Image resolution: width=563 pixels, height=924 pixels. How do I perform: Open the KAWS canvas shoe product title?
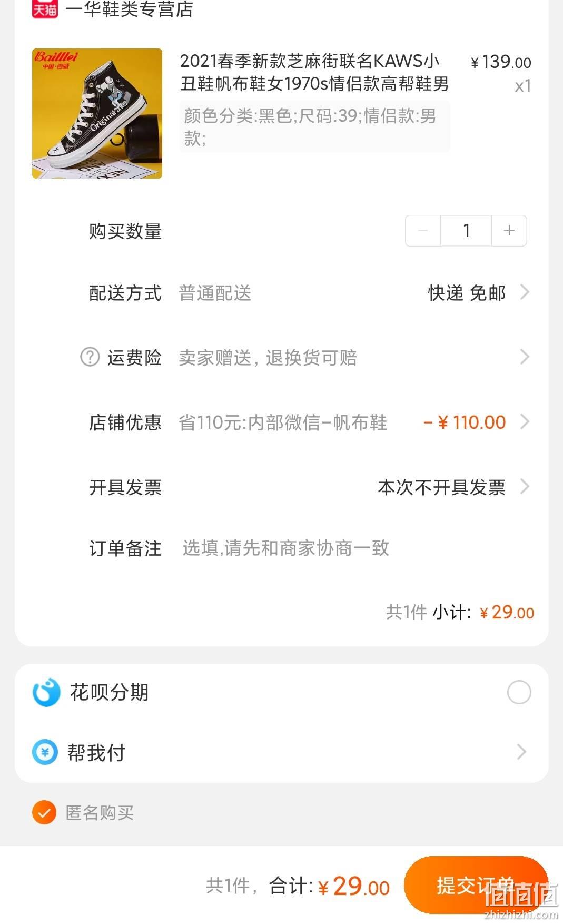314,73
